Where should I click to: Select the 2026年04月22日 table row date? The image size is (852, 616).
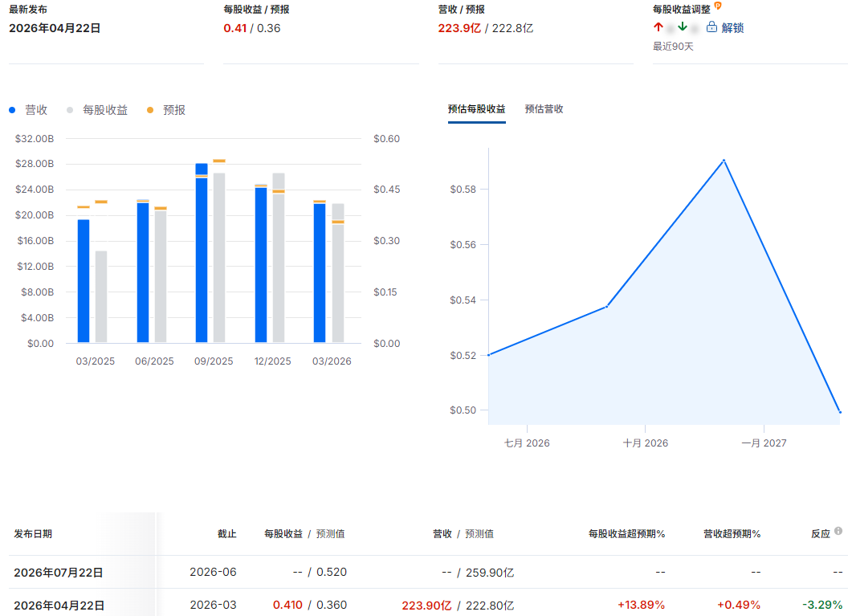(x=59, y=605)
